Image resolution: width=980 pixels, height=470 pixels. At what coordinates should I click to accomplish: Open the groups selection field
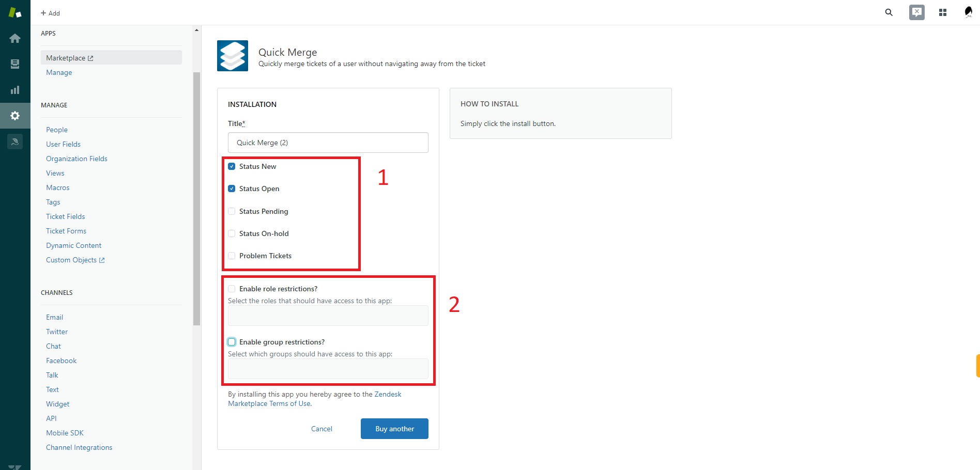[x=328, y=369]
